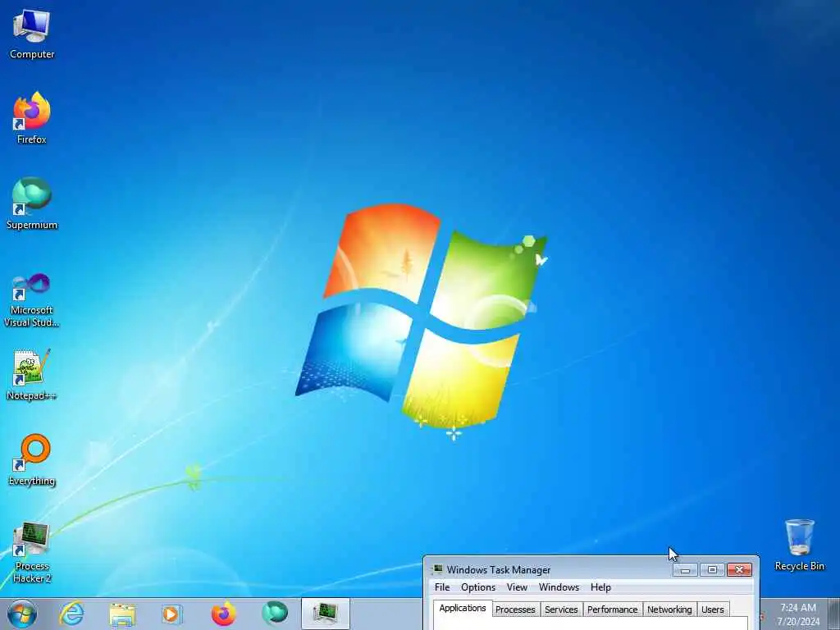The height and width of the screenshot is (630, 840).
Task: Switch to the Networking tab
Action: (669, 609)
